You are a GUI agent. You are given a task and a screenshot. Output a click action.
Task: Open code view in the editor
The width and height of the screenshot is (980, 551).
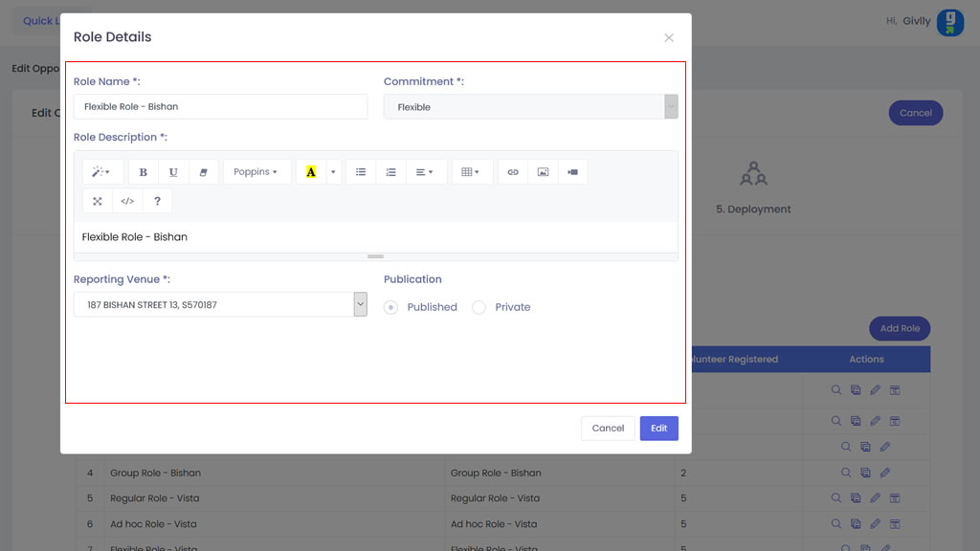point(127,201)
